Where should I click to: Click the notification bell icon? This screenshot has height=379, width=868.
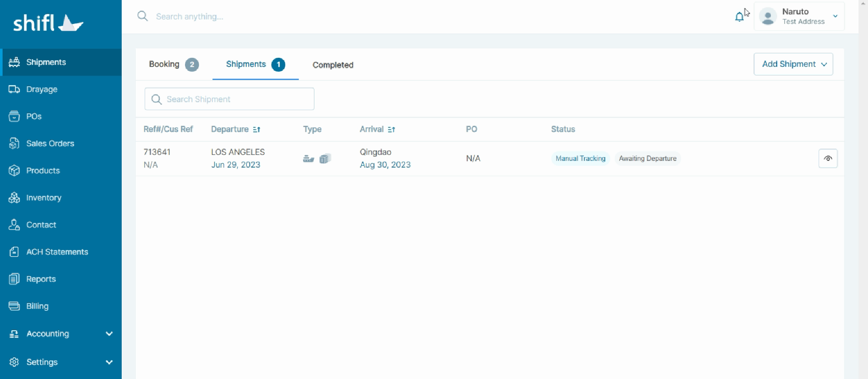[739, 17]
